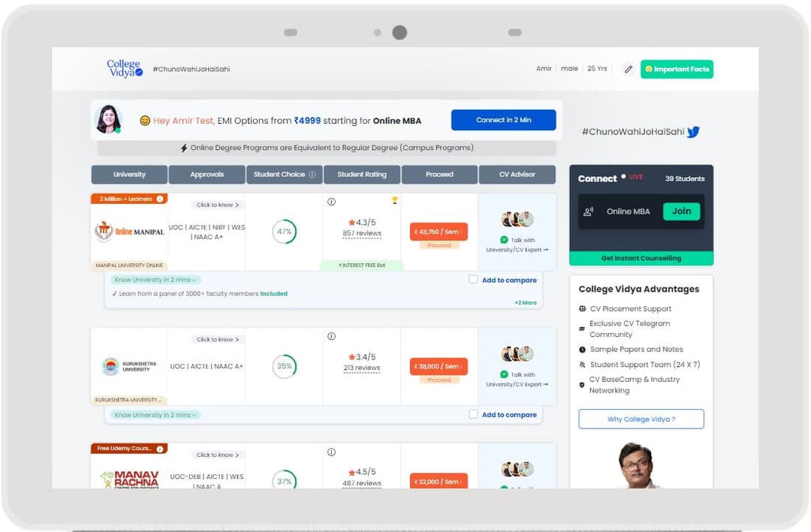
Task: Click the Student Support Team icon
Action: tap(583, 365)
